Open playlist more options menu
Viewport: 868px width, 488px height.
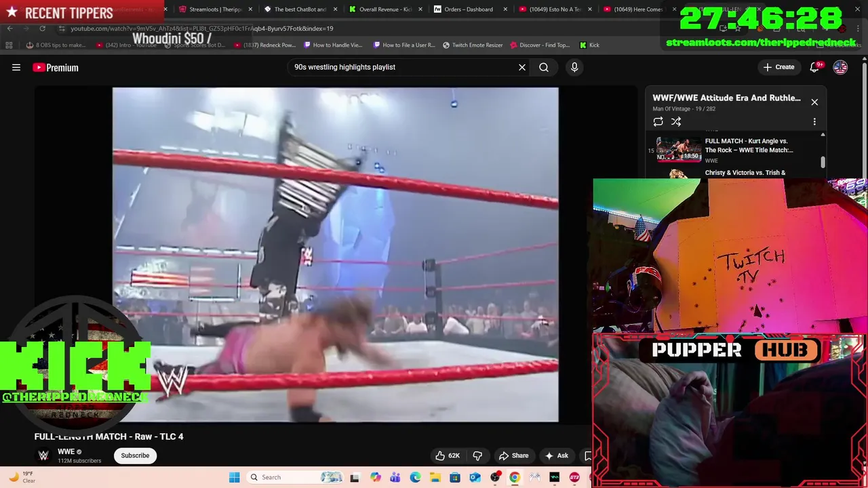(814, 122)
